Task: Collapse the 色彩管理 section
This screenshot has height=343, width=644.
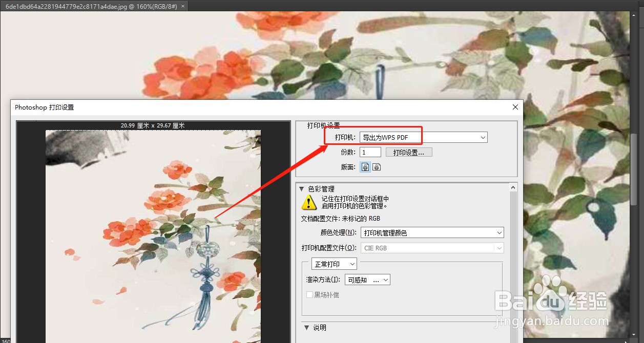Action: (x=302, y=188)
